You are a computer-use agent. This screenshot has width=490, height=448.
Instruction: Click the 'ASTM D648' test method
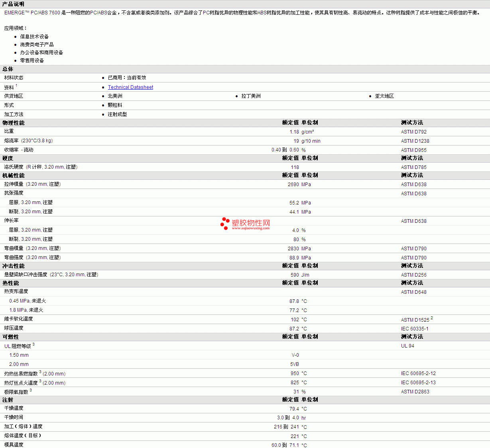point(414,292)
